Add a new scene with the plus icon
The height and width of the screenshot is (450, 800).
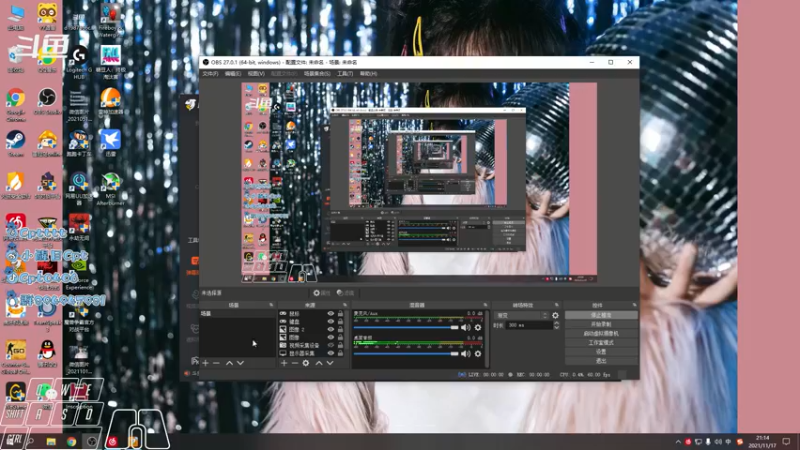(206, 363)
